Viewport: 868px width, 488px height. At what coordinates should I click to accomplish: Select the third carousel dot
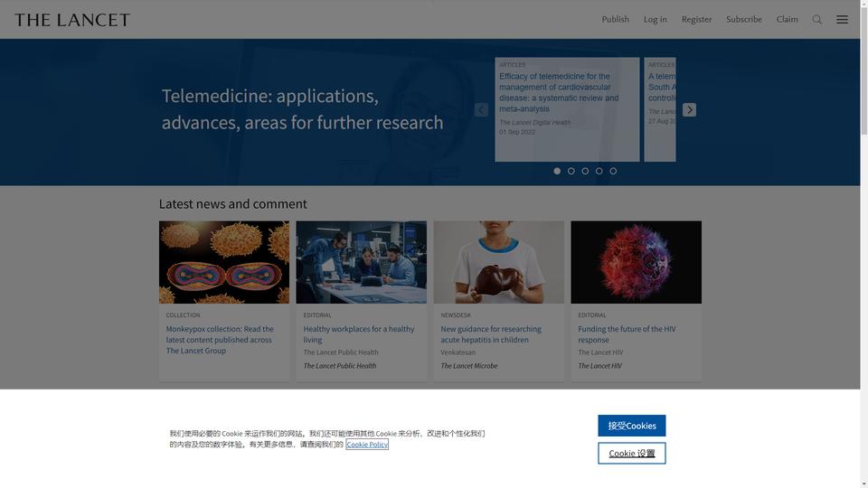pos(585,171)
